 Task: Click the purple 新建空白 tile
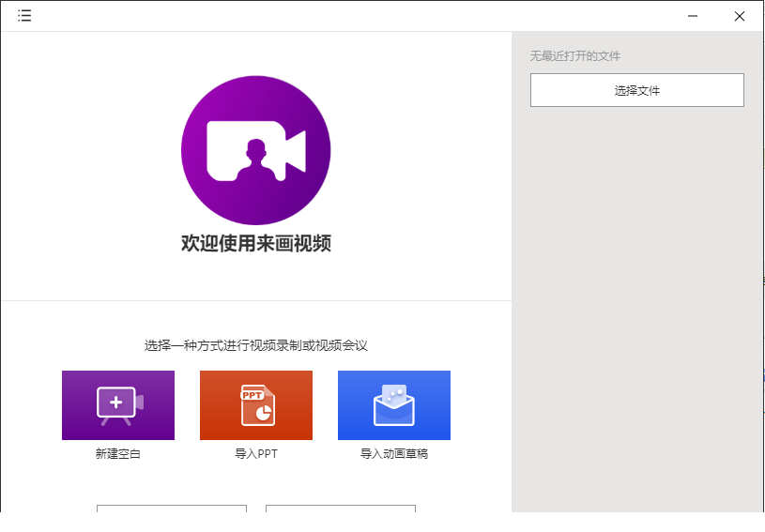[x=118, y=405]
